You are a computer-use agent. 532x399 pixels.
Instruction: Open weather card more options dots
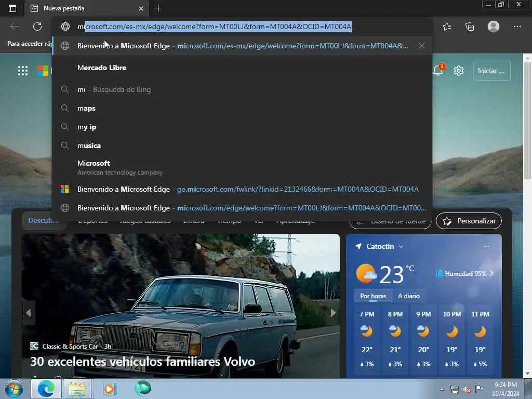click(486, 246)
